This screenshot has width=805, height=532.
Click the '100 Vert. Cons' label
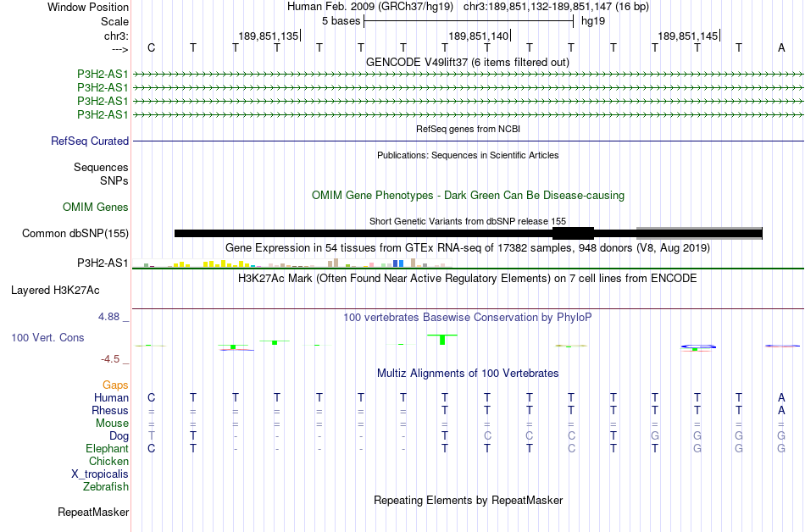tap(47, 337)
